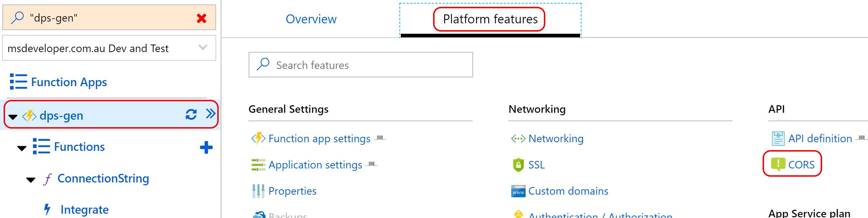Open Application settings
The width and height of the screenshot is (868, 218).
tap(315, 165)
